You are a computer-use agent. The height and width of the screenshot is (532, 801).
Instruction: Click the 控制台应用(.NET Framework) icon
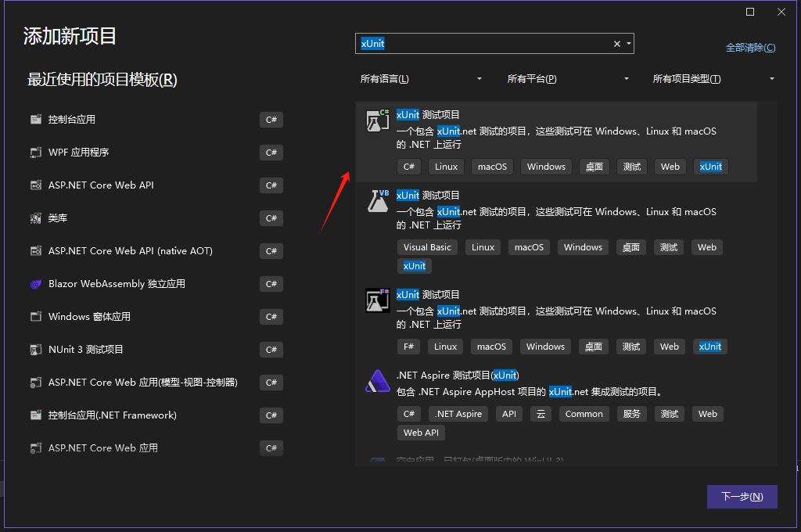pos(36,415)
